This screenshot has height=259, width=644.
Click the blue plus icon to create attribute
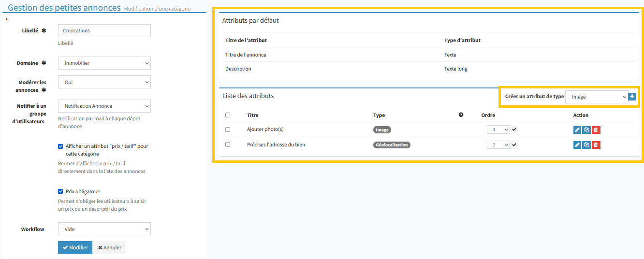point(632,97)
